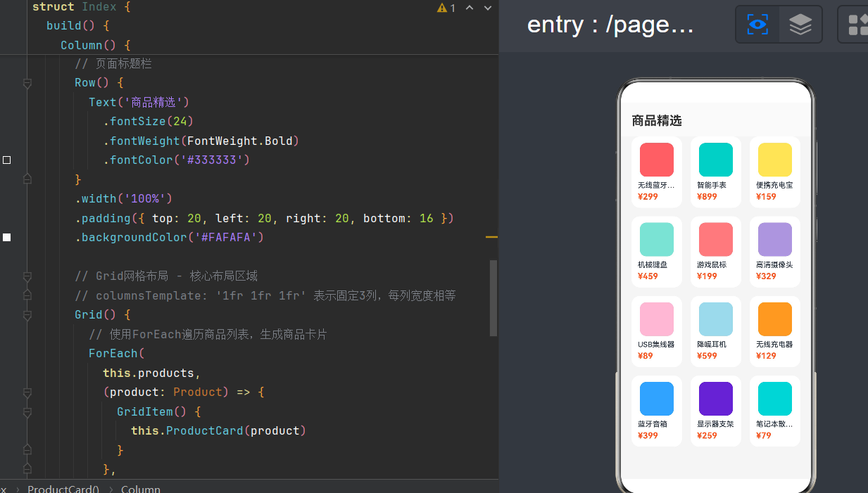Select the Column breadcrumb item

coord(141,488)
